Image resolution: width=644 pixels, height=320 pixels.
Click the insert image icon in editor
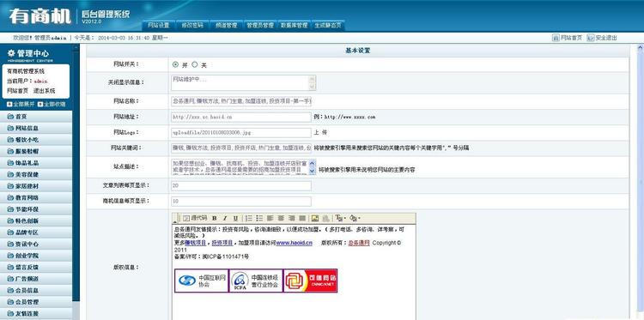click(x=315, y=218)
